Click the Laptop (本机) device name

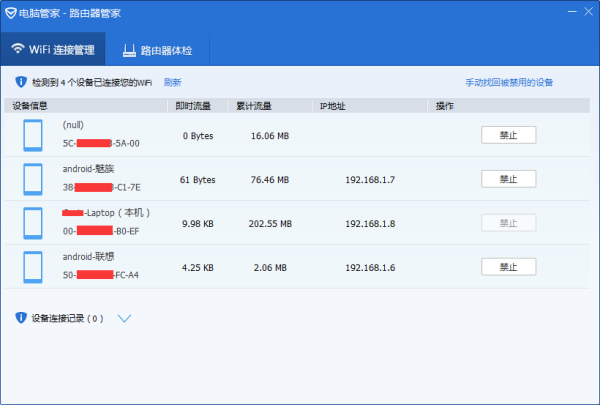[106, 212]
